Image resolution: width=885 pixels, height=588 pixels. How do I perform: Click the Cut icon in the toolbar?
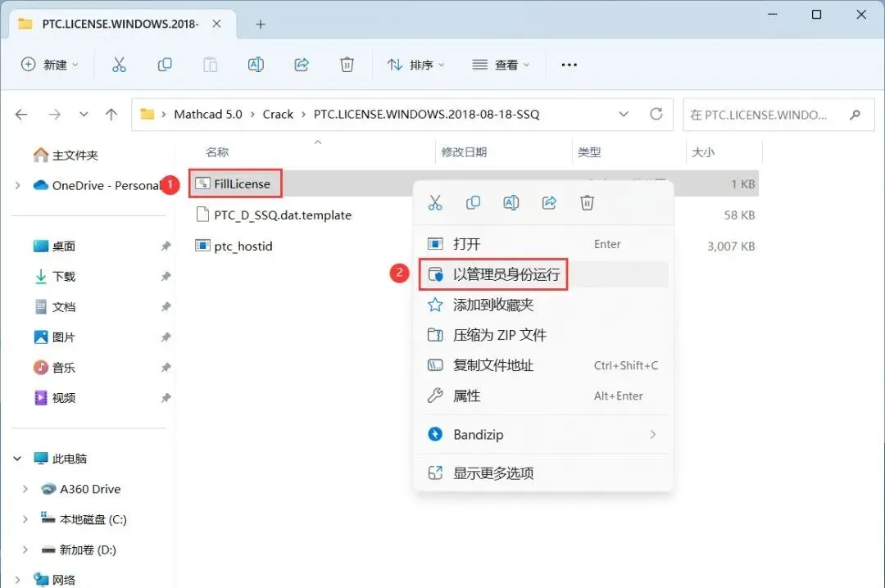[x=119, y=65]
